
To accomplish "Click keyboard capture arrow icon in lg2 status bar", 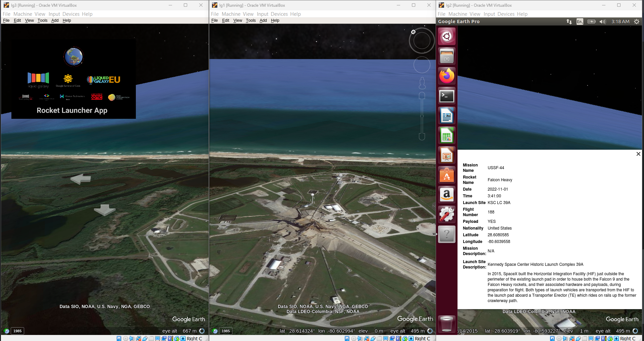I will coord(616,338).
